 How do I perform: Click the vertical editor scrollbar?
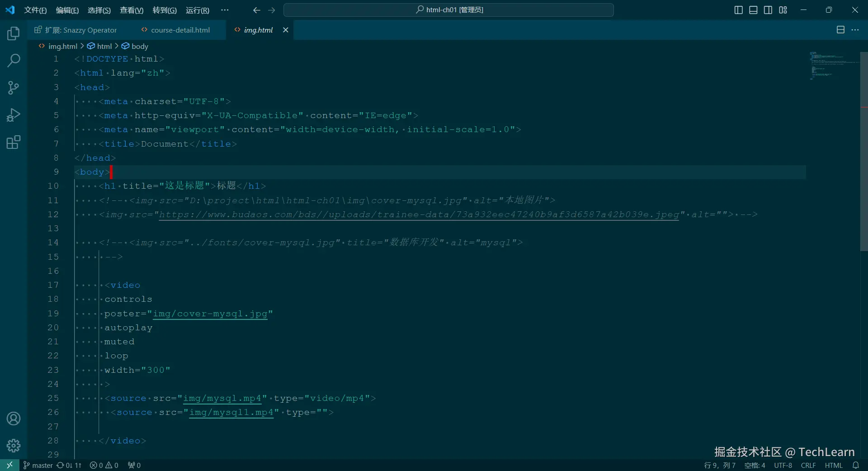coord(864,152)
